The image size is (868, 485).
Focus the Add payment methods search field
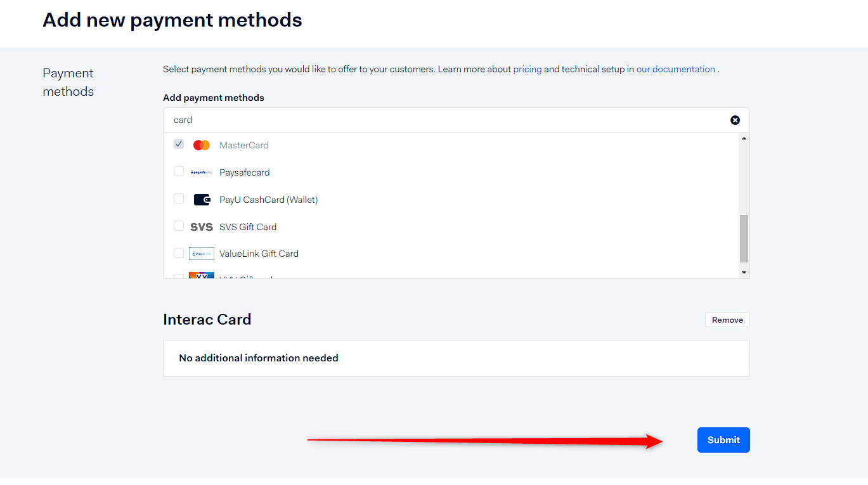coord(444,120)
